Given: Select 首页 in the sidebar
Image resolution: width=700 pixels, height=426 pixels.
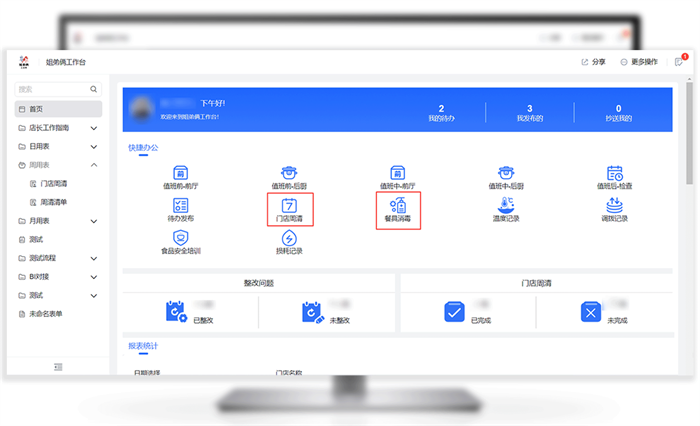Looking at the screenshot, I should 36,109.
